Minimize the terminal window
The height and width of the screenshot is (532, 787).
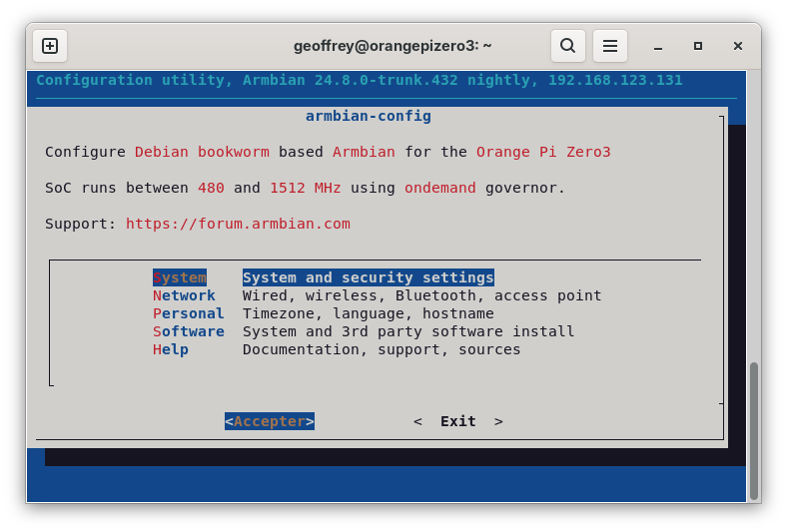point(658,46)
